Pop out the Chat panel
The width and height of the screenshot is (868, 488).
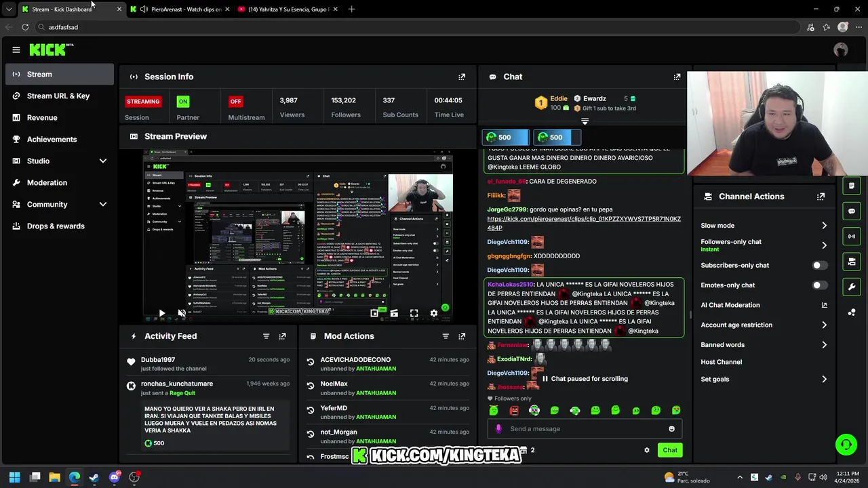point(677,77)
